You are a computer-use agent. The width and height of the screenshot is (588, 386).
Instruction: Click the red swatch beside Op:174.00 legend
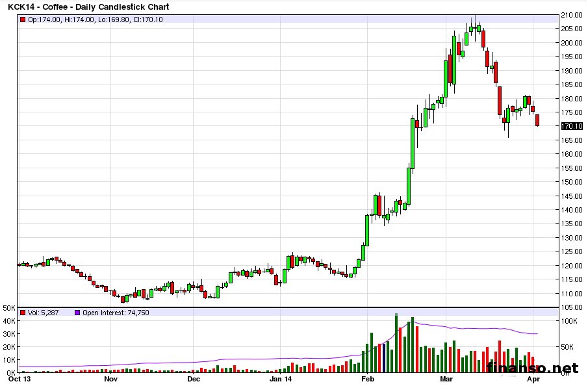coord(23,20)
